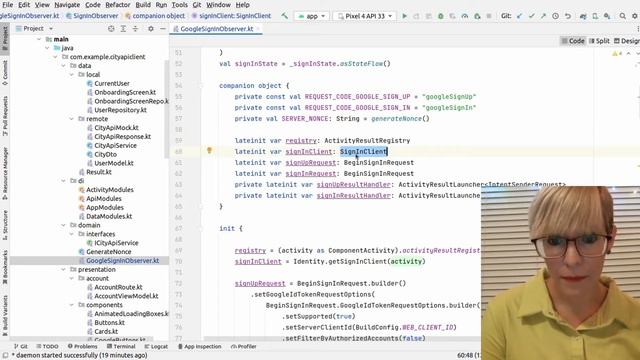Collapse the components package
640x360 pixels.
pyautogui.click(x=72, y=305)
